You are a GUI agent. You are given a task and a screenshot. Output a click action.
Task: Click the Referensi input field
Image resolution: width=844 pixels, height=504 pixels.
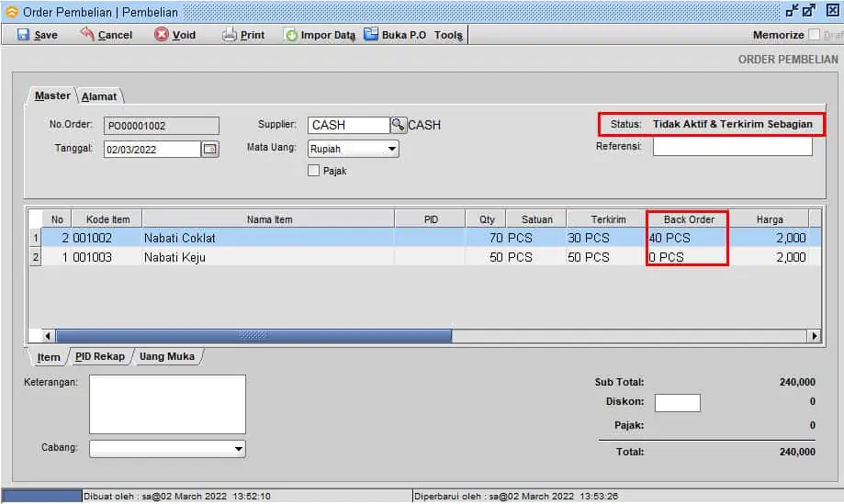732,146
